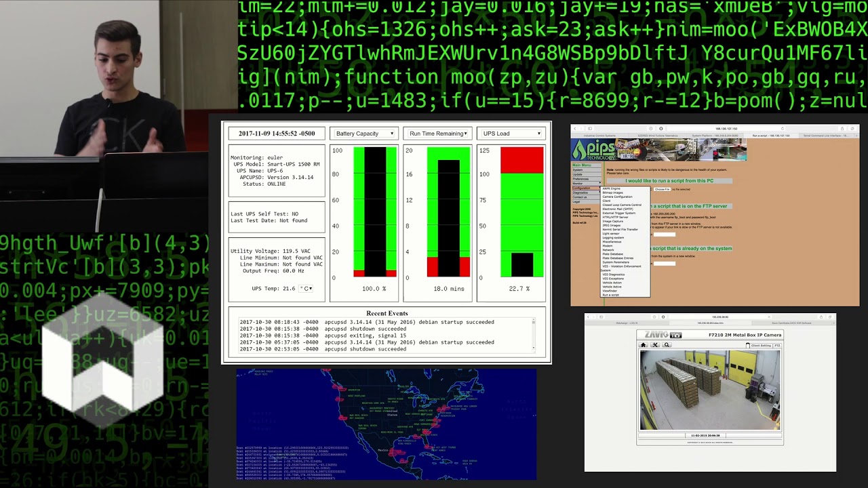This screenshot has width=868, height=488.
Task: Open the UPS Load dropdown
Action: 511,134
